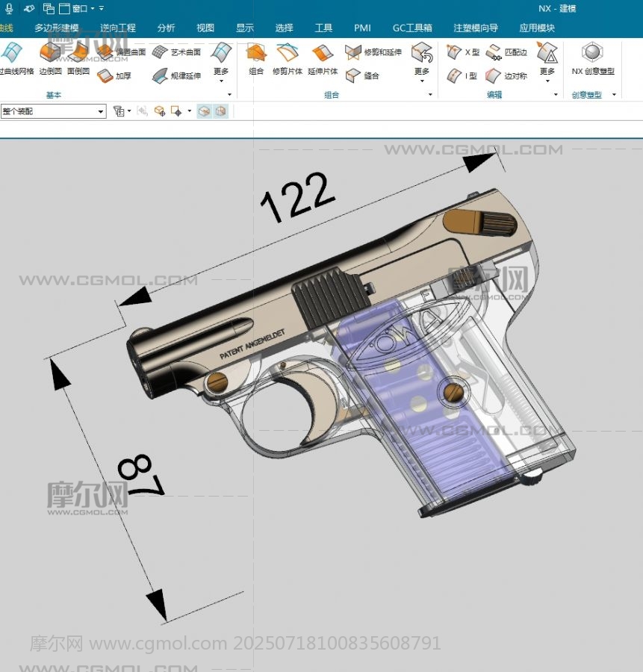Launch NX 创意塑型 realize shape
This screenshot has width=643, height=672.
(x=593, y=59)
